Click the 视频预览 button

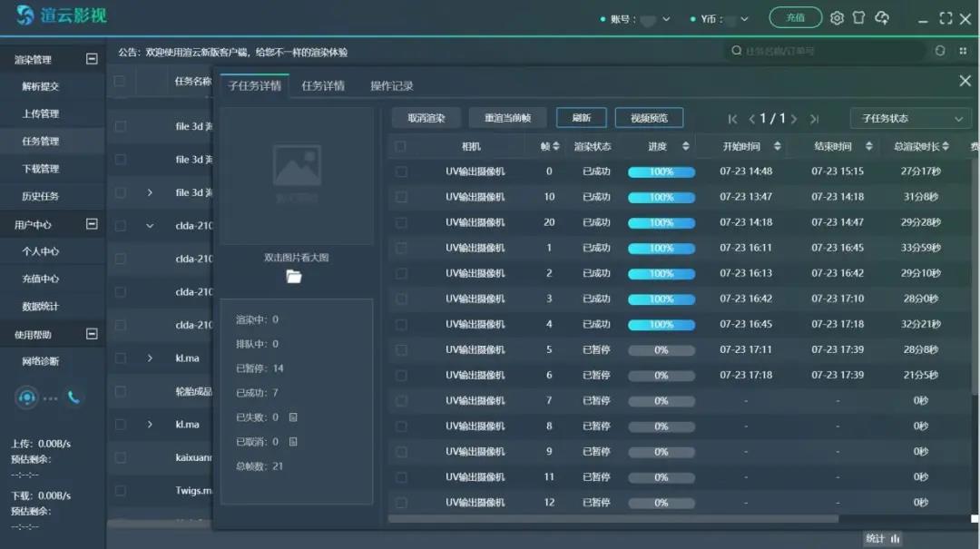(649, 118)
